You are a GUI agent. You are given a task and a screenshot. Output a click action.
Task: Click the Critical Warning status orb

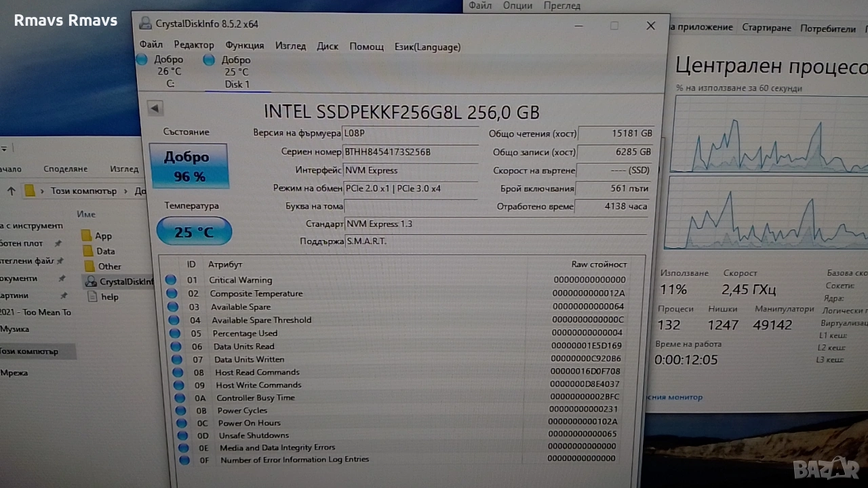click(171, 280)
